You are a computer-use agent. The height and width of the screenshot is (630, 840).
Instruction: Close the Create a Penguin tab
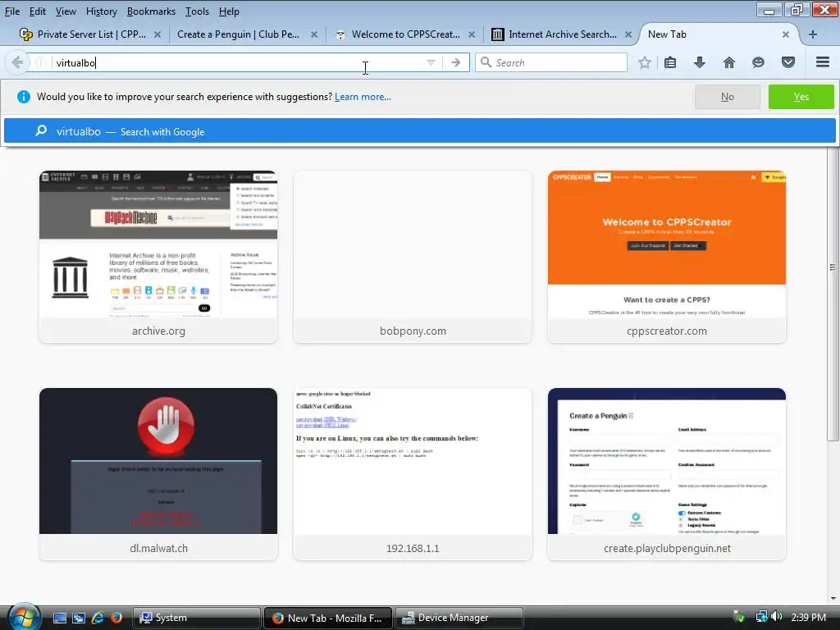coord(314,34)
